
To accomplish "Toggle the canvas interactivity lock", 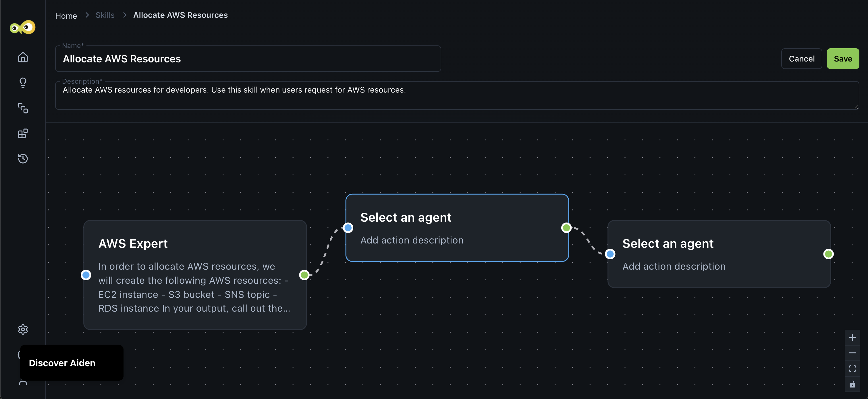I will tap(852, 384).
